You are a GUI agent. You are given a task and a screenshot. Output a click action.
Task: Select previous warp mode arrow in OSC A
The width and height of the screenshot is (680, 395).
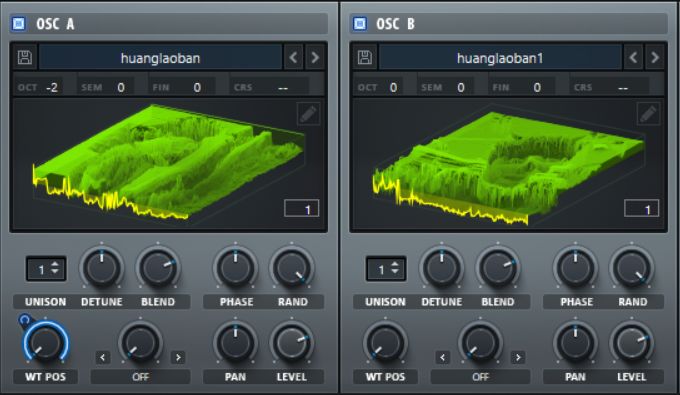(x=102, y=357)
